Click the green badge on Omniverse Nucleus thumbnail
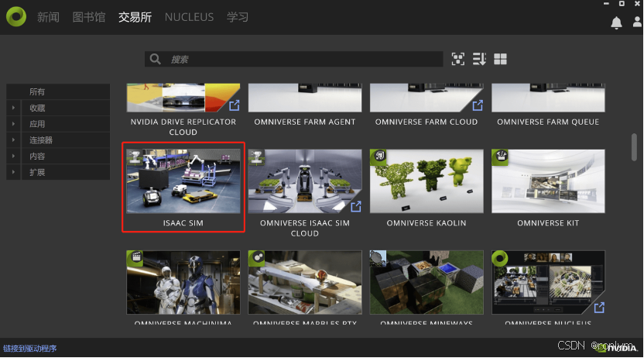The height and width of the screenshot is (358, 644). click(x=500, y=259)
